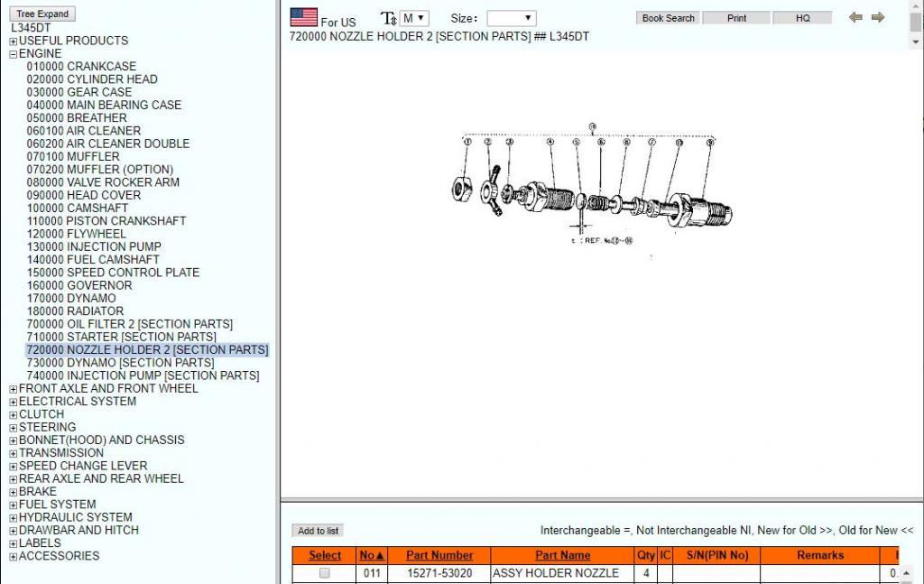Open 080000 VALVE ROCKER ARM section
Image resolution: width=924 pixels, height=584 pixels.
pyautogui.click(x=103, y=182)
